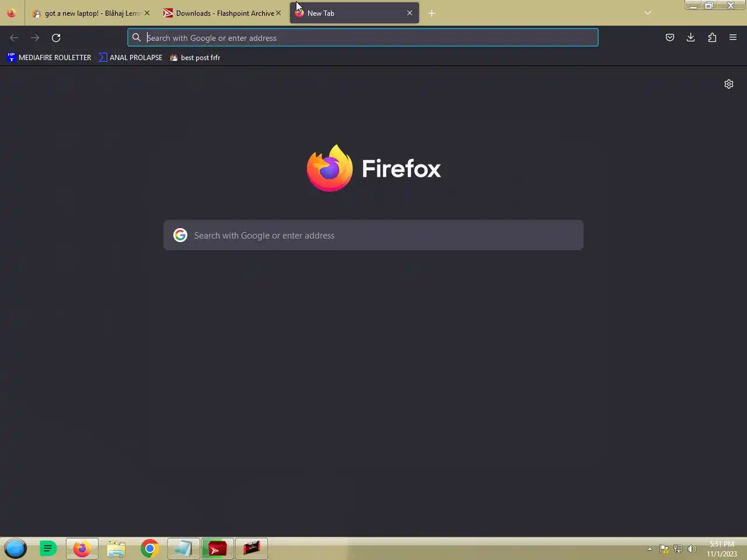Click the Firefox logo on page
The image size is (747, 560).
(x=373, y=169)
